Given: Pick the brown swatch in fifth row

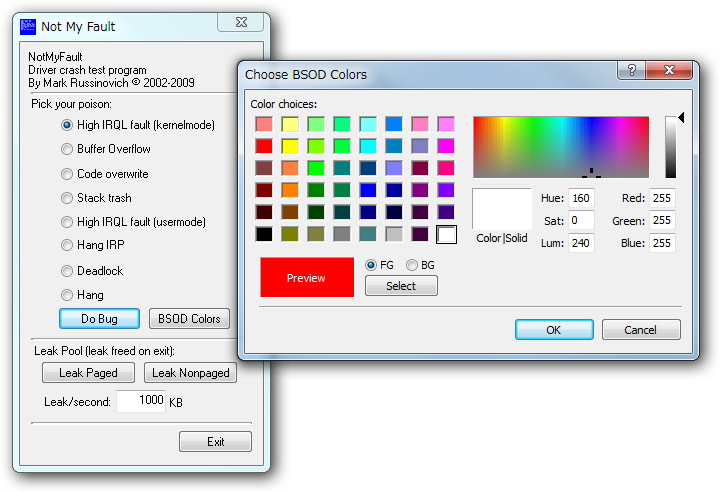Looking at the screenshot, I should [x=290, y=212].
